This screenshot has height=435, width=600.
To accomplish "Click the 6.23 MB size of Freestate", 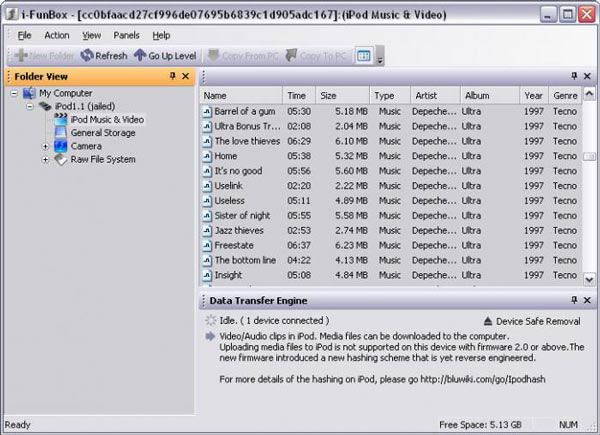I will coord(351,245).
